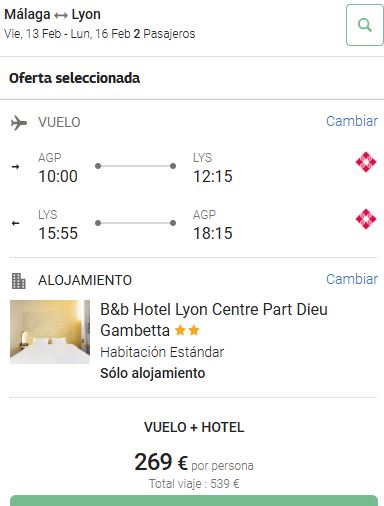Click the travel dates and passengers text
The height and width of the screenshot is (506, 384).
[100, 34]
